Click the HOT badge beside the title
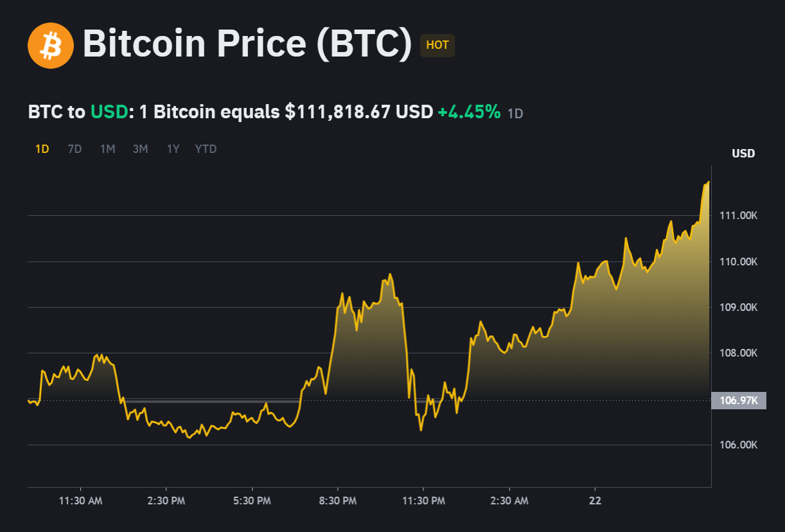Screen dimensions: 785x532 pos(437,46)
